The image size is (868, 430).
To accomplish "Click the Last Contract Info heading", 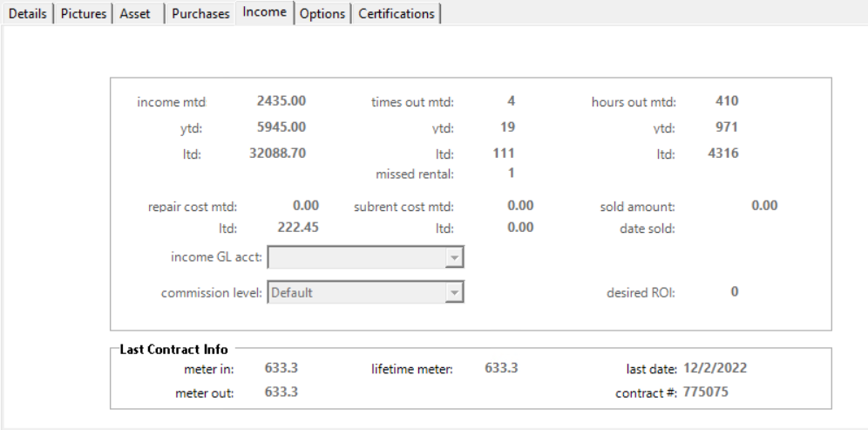I will point(173,350).
